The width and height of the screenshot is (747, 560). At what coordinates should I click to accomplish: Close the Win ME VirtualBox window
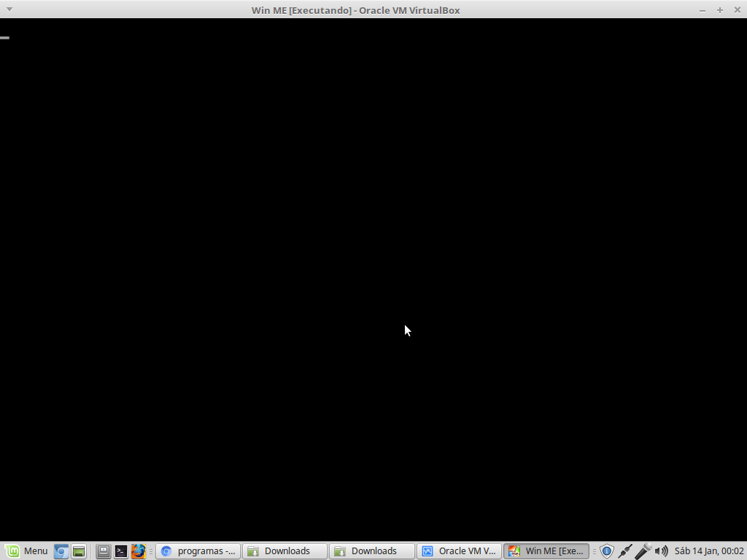737,10
